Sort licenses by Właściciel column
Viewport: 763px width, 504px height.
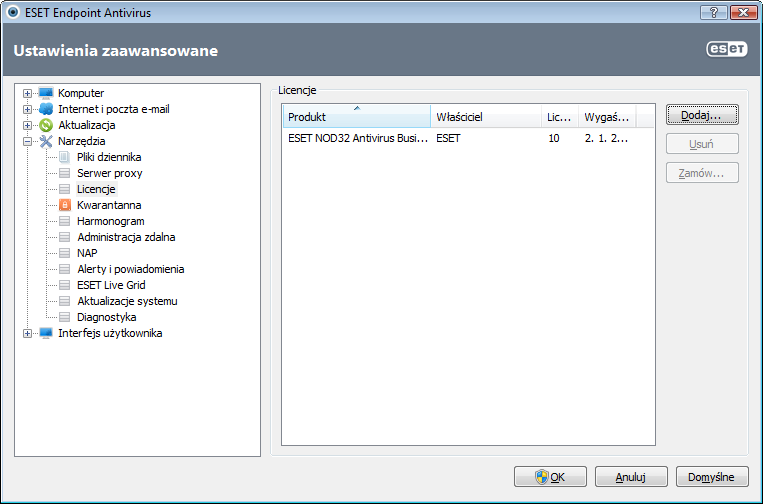tap(486, 116)
